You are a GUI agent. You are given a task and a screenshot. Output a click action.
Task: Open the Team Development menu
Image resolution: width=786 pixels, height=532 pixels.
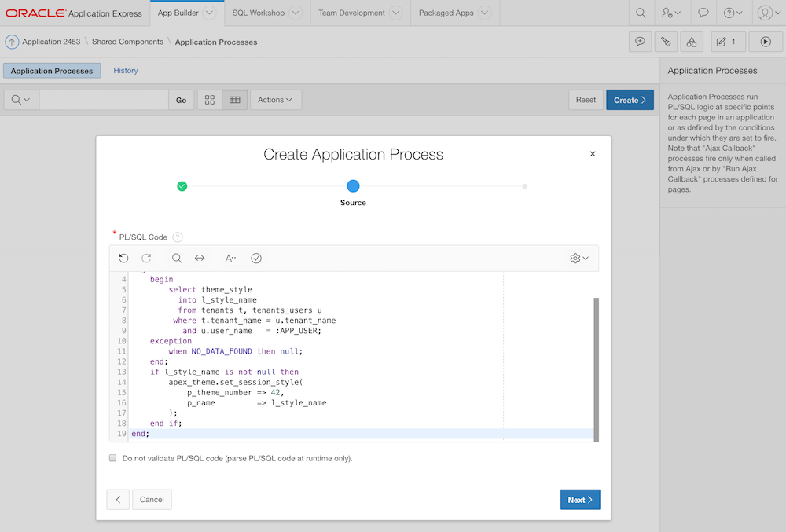352,13
